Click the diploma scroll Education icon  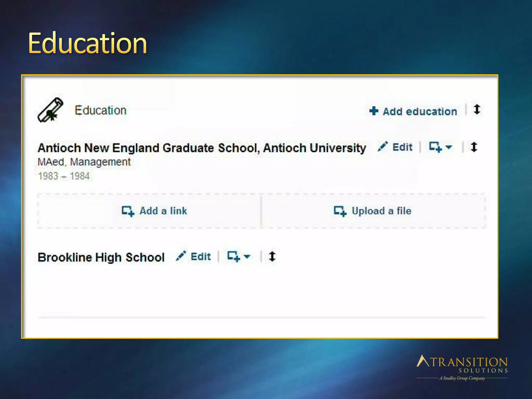tap(50, 110)
